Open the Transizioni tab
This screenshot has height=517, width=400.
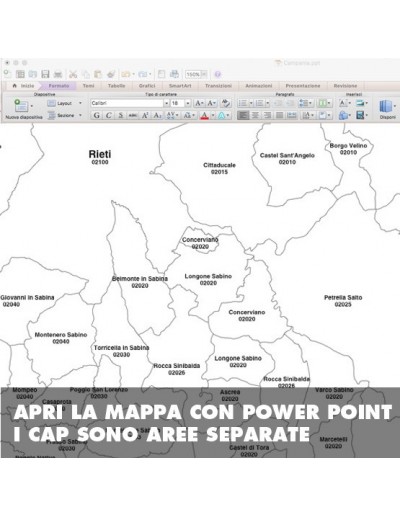(x=218, y=86)
